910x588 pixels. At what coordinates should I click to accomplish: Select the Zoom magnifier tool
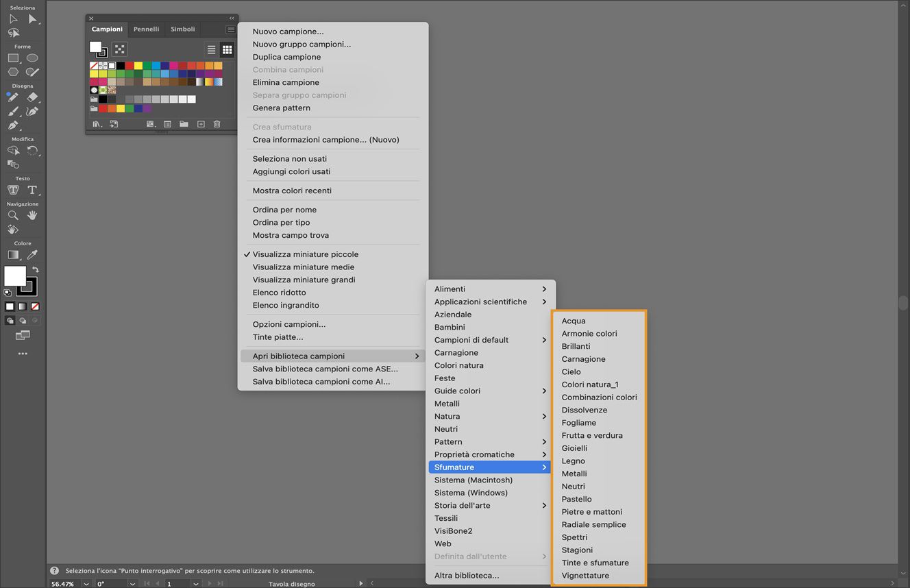(x=13, y=215)
